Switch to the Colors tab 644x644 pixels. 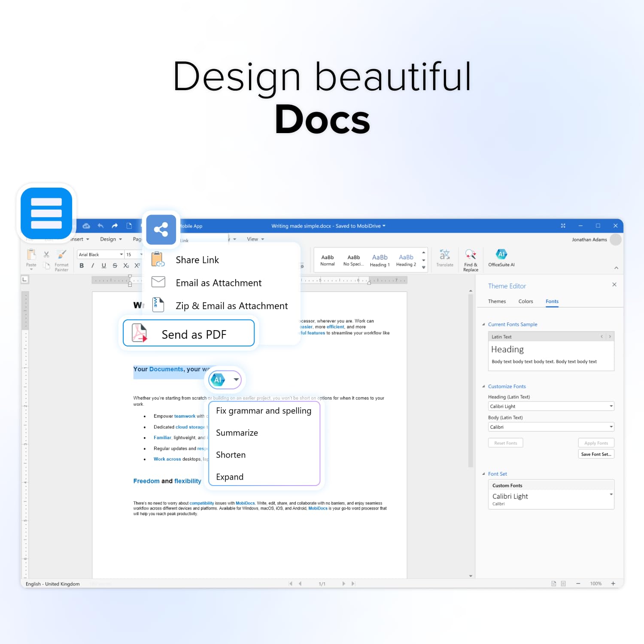[x=526, y=301]
